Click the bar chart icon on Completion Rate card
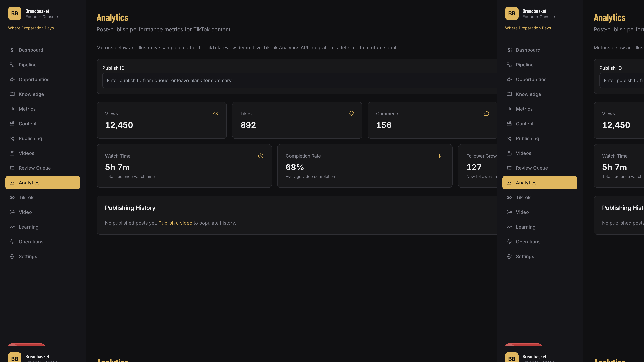The width and height of the screenshot is (644, 362). pos(442,156)
